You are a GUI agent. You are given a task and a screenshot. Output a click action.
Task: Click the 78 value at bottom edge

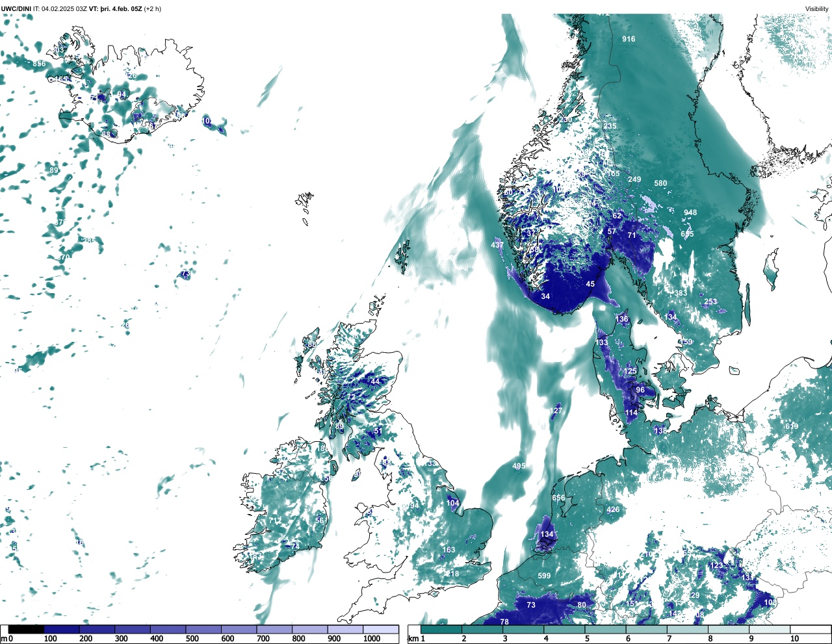(504, 622)
